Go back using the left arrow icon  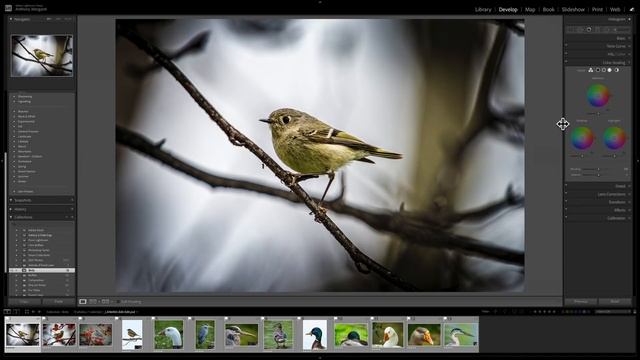click(x=33, y=312)
